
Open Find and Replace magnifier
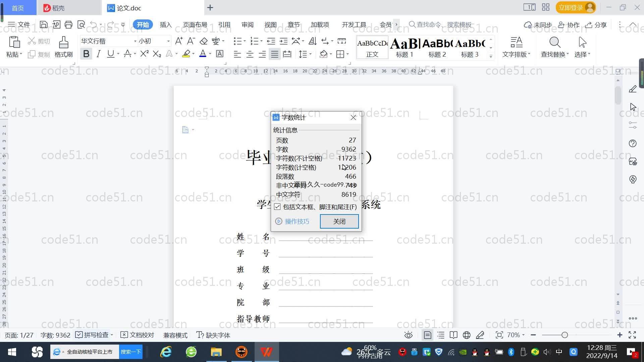click(x=555, y=42)
